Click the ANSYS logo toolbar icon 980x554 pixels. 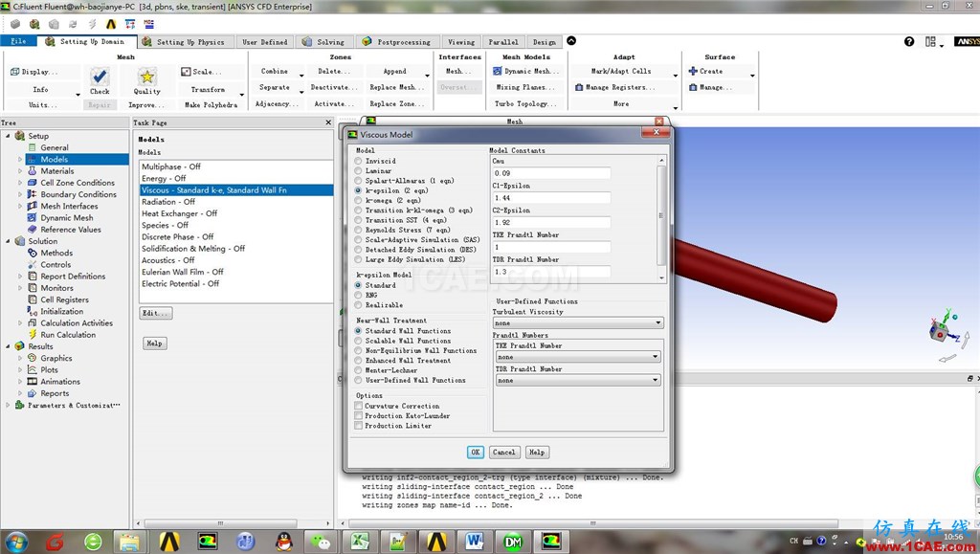click(111, 24)
